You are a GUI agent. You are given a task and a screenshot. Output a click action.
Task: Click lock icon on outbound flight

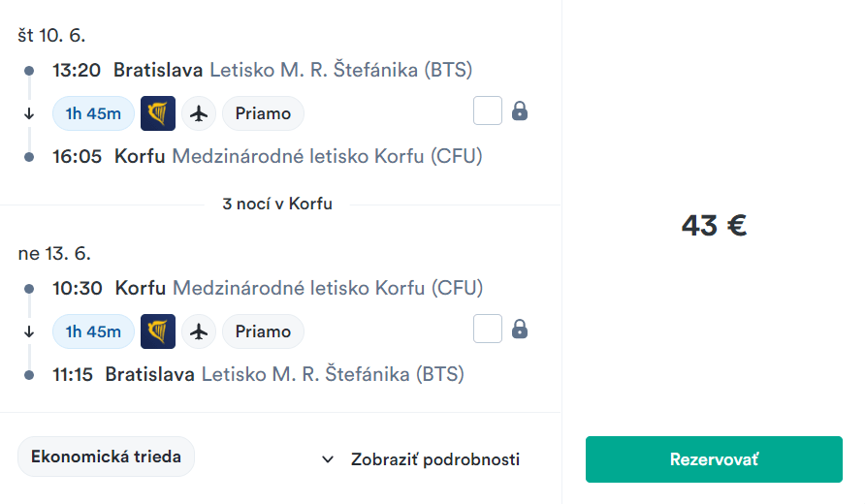click(520, 111)
